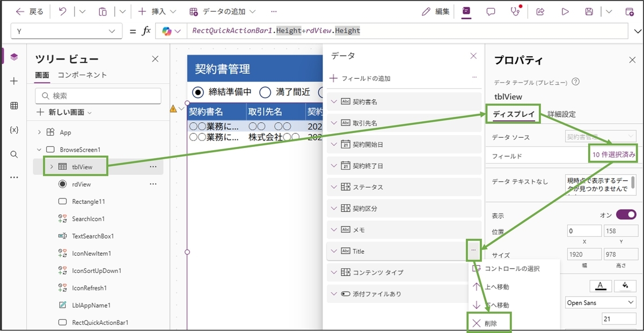Collapse the BrowseScreen1 tree node
This screenshot has height=333, width=644.
(40, 150)
